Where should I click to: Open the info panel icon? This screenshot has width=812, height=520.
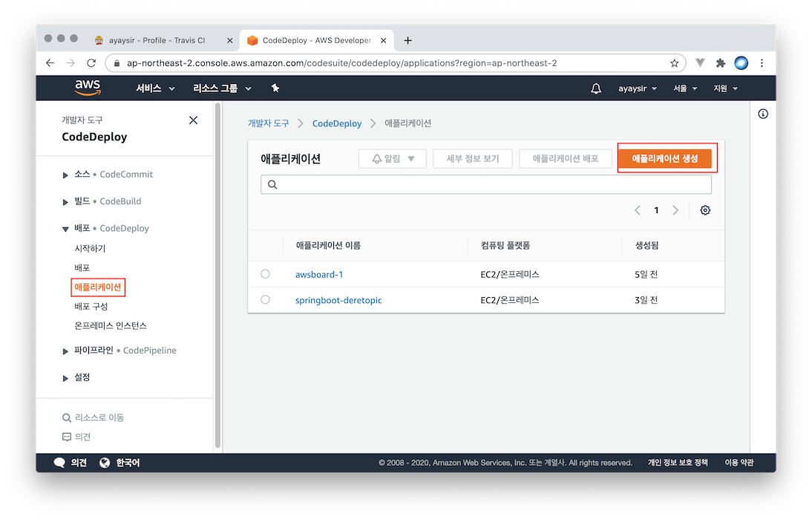(x=763, y=114)
